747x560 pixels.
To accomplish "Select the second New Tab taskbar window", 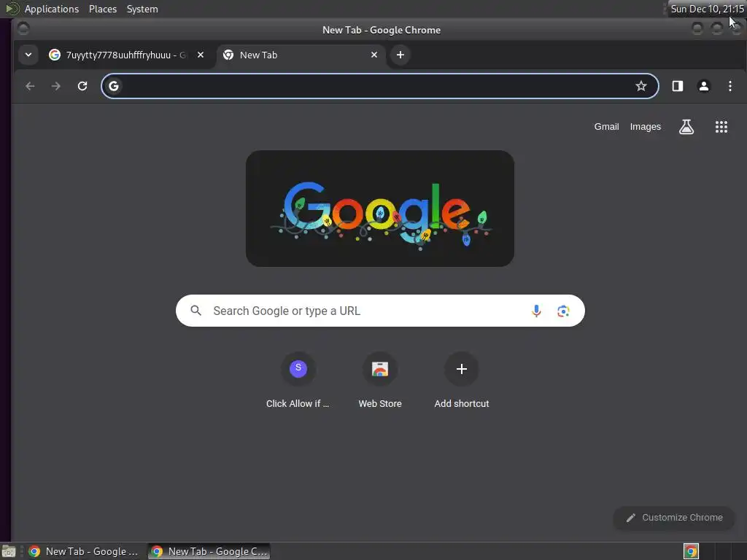I will point(209,551).
